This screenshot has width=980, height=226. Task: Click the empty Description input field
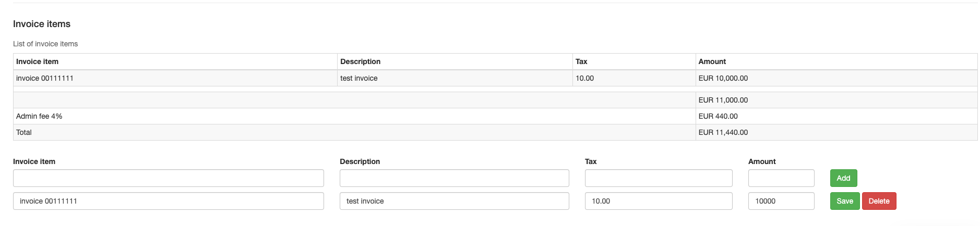(x=454, y=178)
